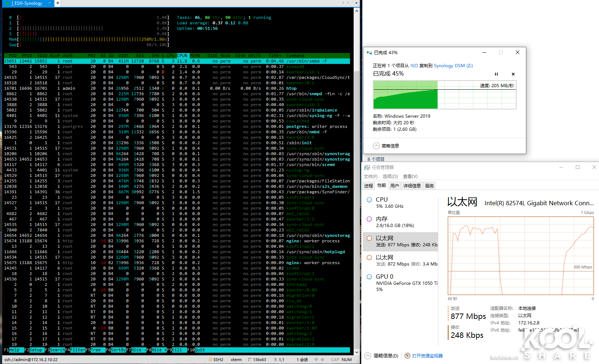Cancel the file copy with X icon

click(513, 74)
